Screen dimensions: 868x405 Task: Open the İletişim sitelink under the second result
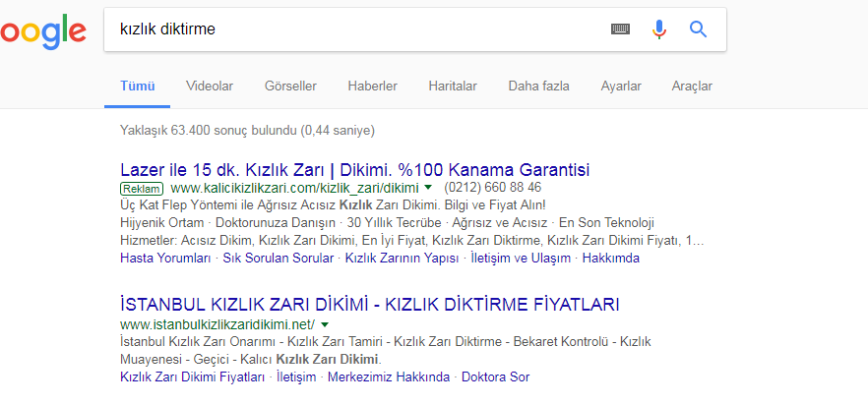(296, 377)
